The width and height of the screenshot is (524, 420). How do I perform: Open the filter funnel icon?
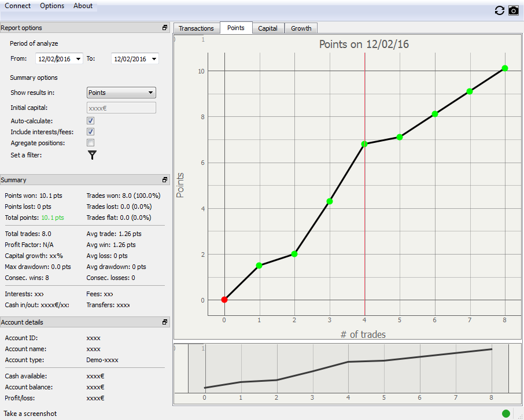92,155
